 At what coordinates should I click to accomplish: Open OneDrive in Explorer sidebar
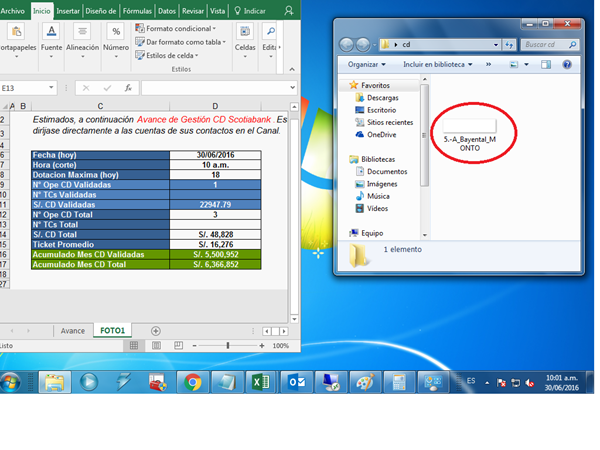pos(376,134)
